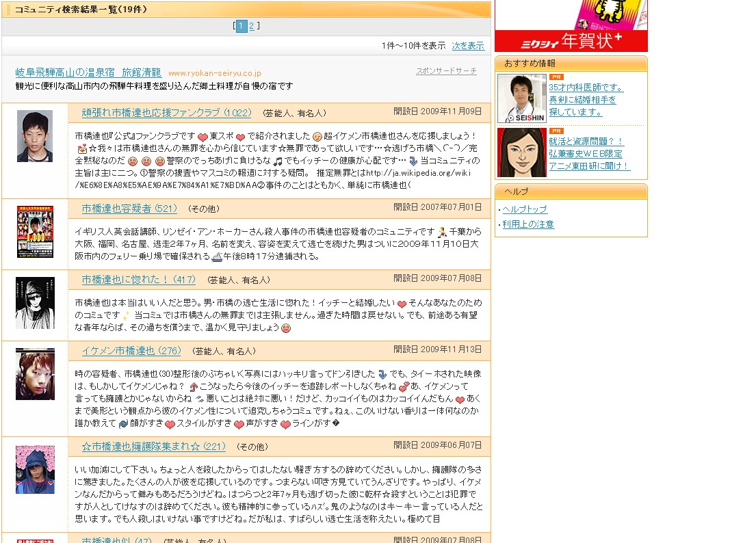Click 開設日 2009年06月07日 date text
Viewport: 756px width, 543px height.
click(437, 445)
